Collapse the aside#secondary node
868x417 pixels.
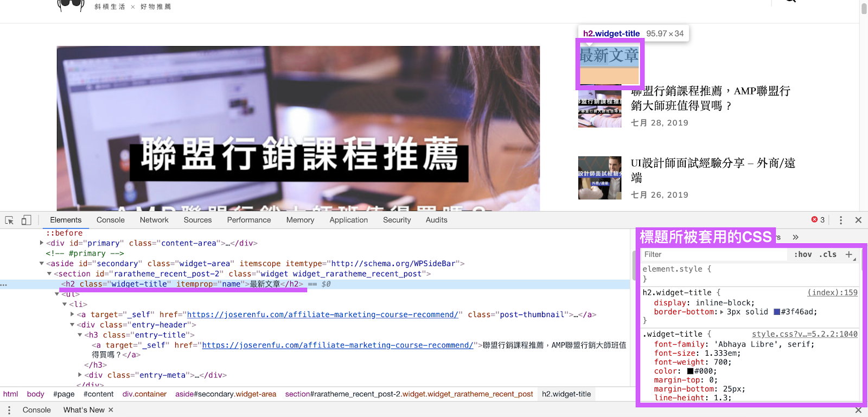42,263
